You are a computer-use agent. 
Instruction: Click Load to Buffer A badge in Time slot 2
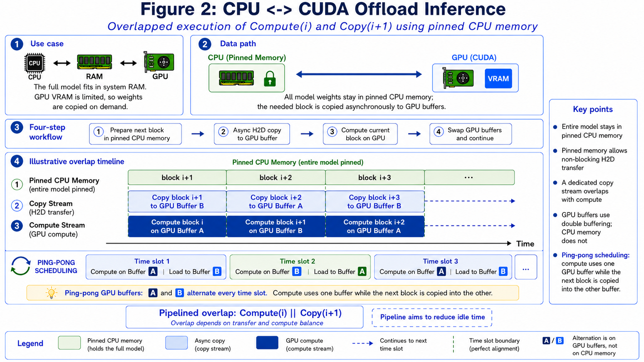362,272
